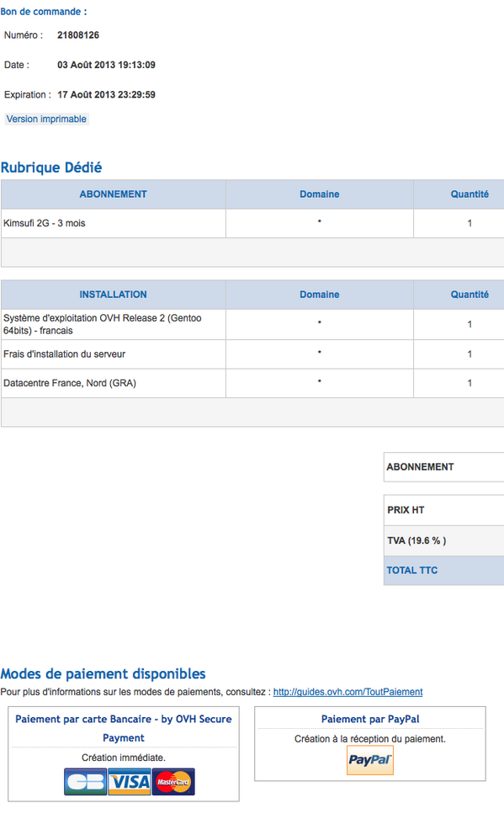Select the Paiement par PayPal heading

point(370,719)
